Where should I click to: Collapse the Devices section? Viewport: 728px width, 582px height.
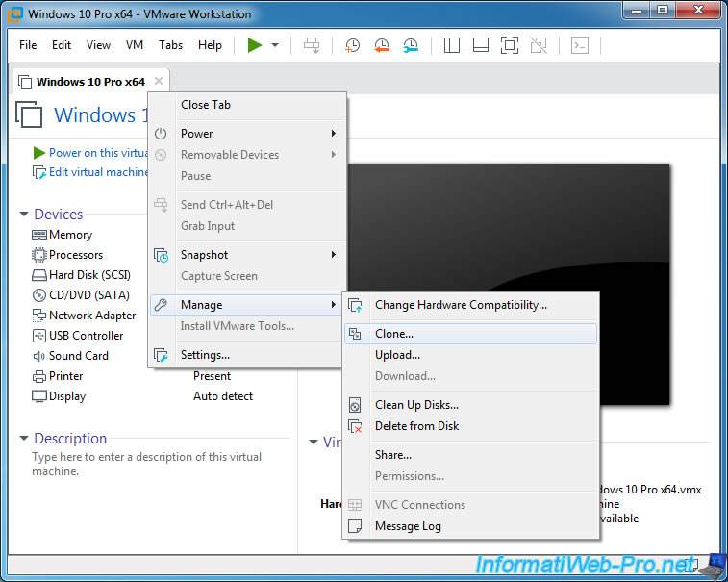coord(24,214)
